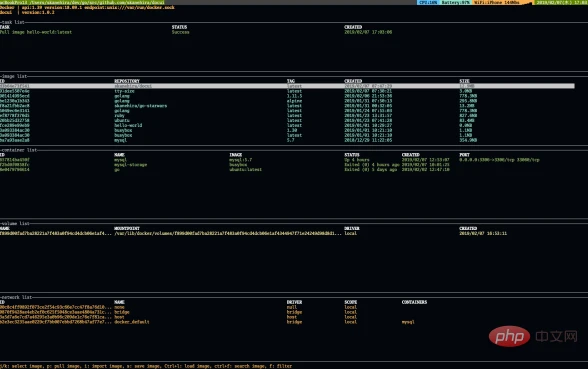Viewport: 588px width, 369px height.
Task: Click the REPOSITORY column header in image list
Action: point(127,81)
